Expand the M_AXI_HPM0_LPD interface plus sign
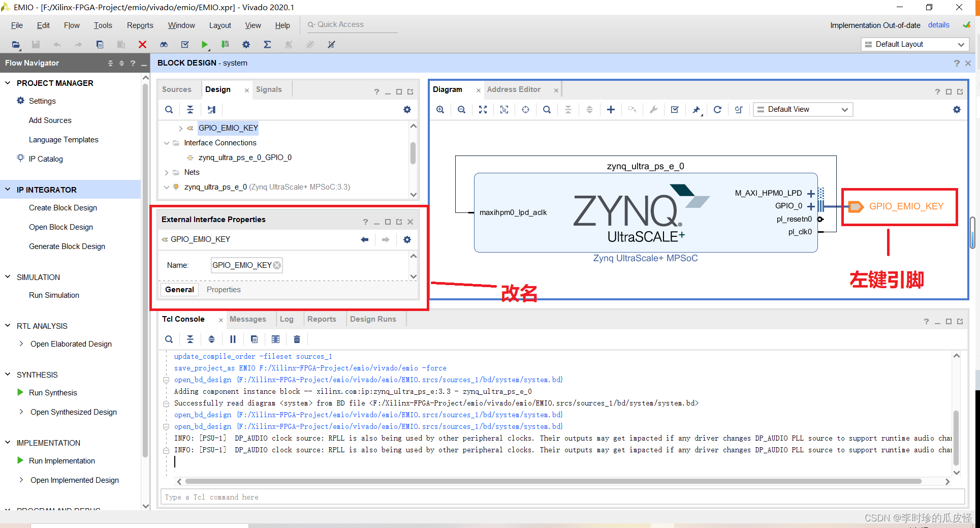980x528 pixels. 811,194
